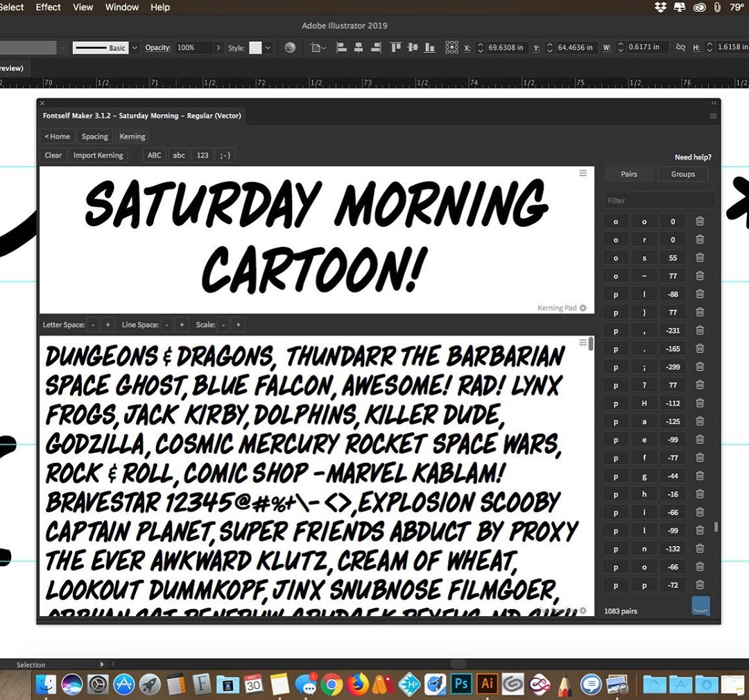Insert ABC uppercase sample text

click(x=154, y=155)
